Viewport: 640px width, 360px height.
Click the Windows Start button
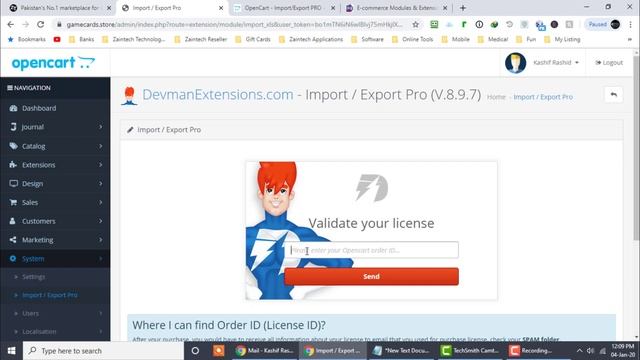point(11,351)
